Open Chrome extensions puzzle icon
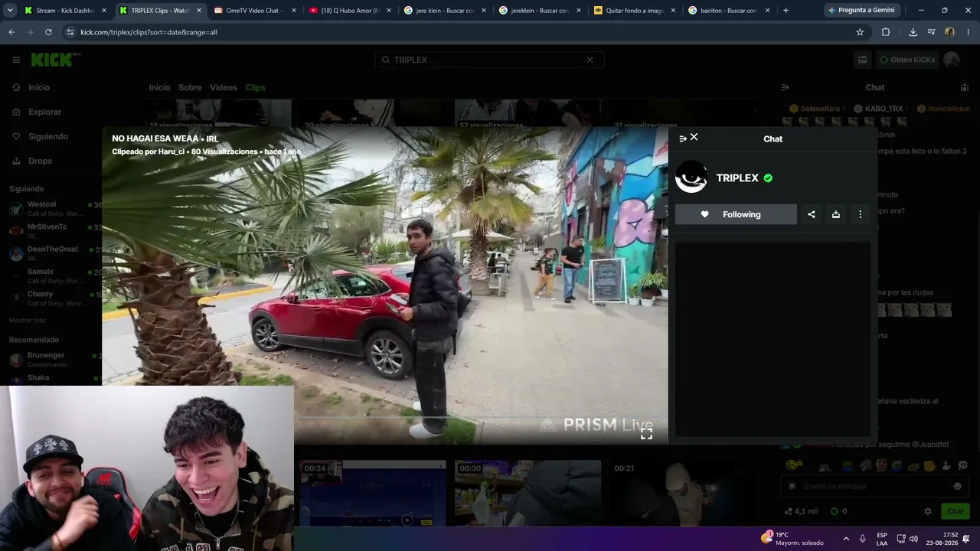 (886, 32)
